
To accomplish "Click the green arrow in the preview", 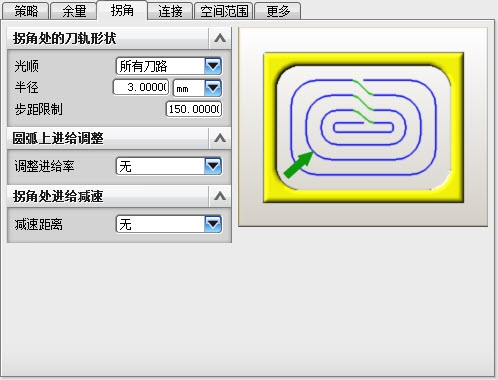I will [298, 165].
